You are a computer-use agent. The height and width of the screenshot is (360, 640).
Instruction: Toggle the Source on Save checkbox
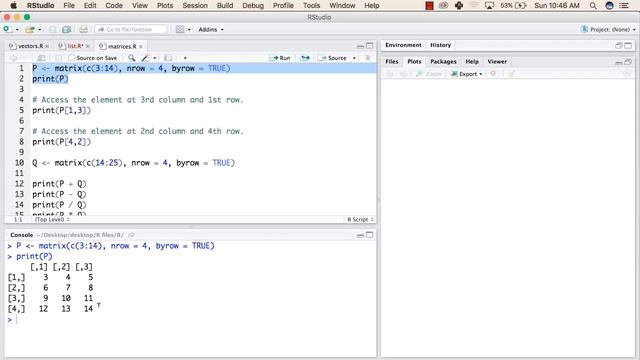72,58
